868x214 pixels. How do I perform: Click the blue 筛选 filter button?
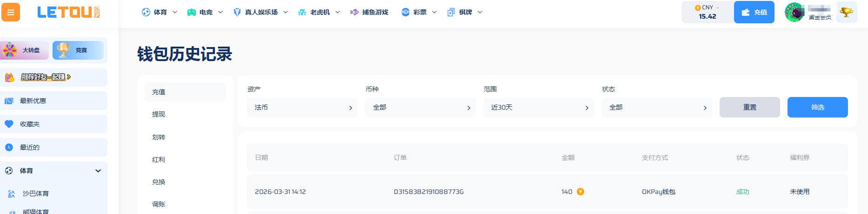[x=818, y=107]
